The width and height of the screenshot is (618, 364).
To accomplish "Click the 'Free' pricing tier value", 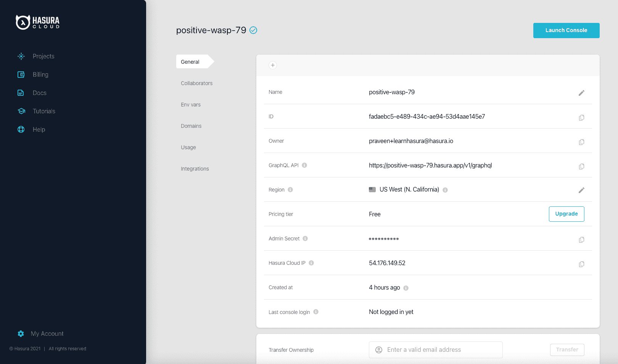I will click(x=375, y=214).
